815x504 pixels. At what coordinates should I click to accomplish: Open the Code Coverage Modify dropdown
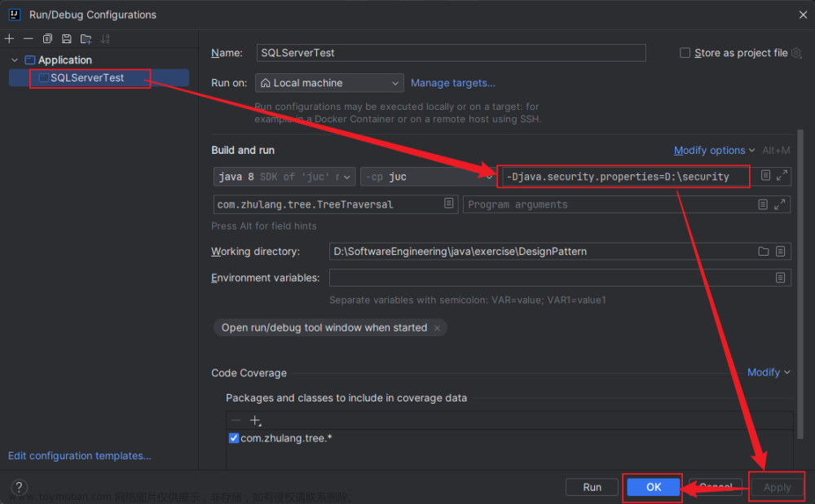pos(769,372)
